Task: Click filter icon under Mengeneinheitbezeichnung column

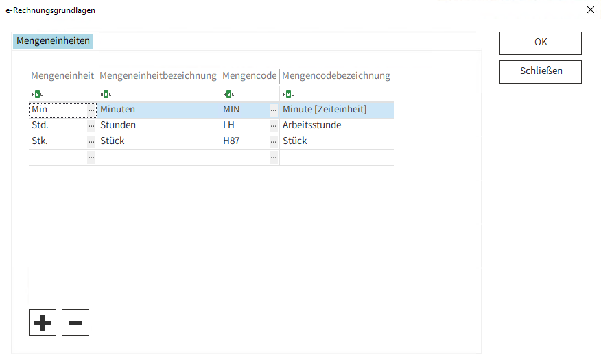Action: (x=106, y=94)
